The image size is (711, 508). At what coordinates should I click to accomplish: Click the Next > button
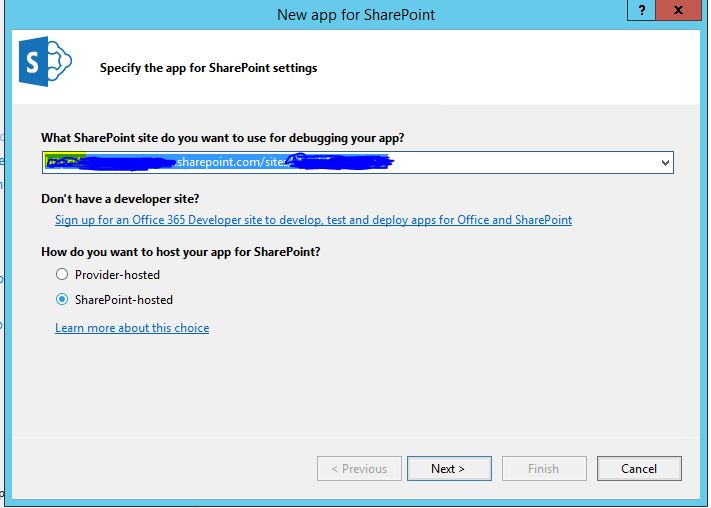pos(449,469)
